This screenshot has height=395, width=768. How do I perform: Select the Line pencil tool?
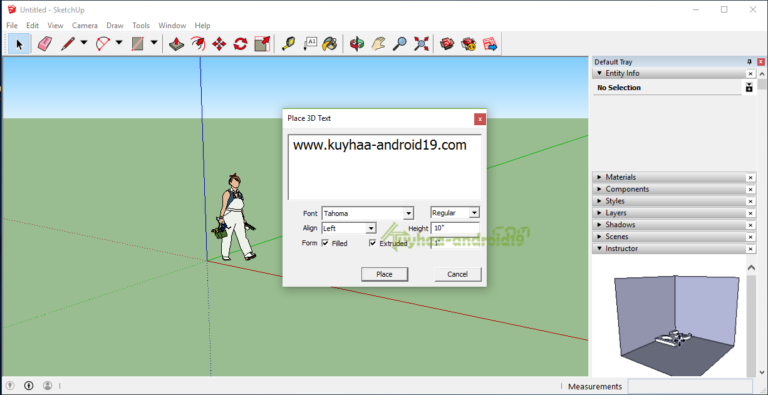(x=67, y=44)
